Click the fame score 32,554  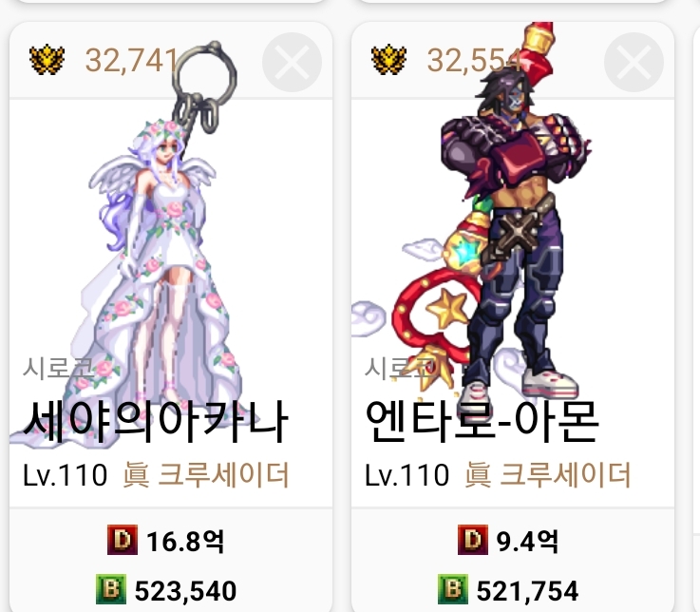[474, 60]
